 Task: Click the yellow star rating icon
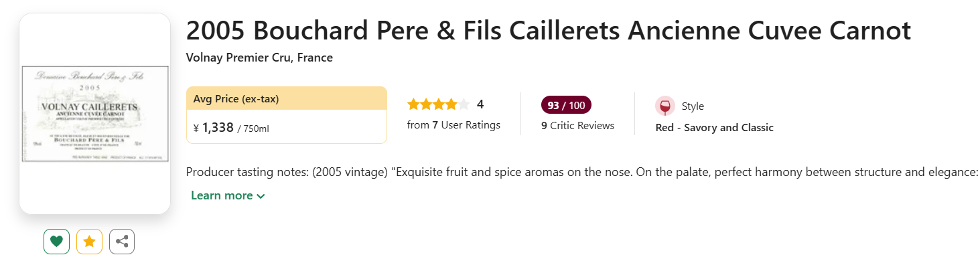coord(89,242)
